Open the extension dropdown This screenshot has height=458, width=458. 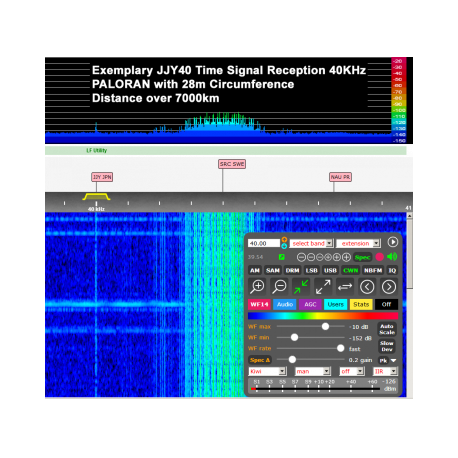pos(358,243)
